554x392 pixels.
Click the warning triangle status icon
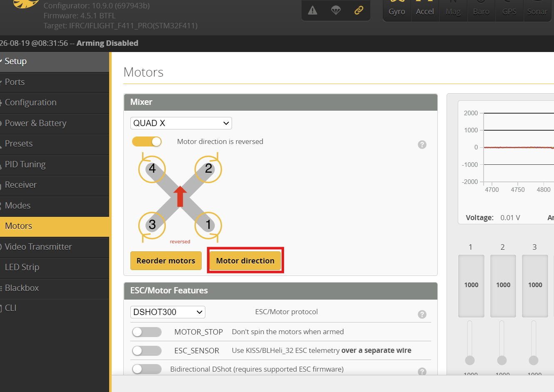[x=312, y=10]
